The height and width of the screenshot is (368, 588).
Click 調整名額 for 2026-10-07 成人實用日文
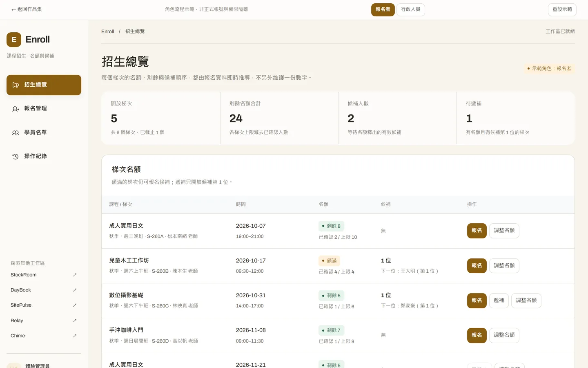click(x=504, y=231)
